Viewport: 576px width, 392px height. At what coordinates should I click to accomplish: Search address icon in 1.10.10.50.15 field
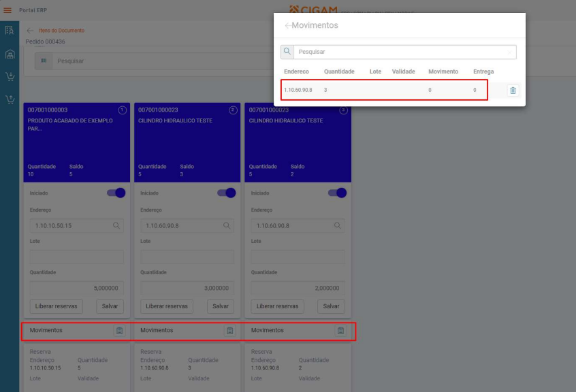(116, 226)
